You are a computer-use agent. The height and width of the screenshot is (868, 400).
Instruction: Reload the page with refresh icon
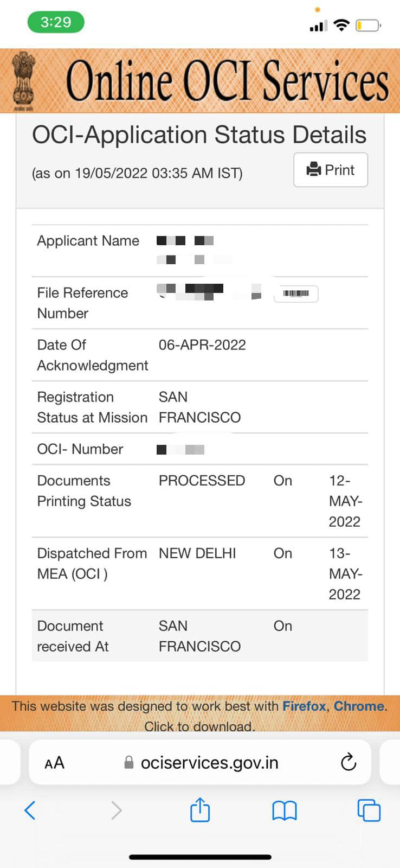click(x=349, y=762)
